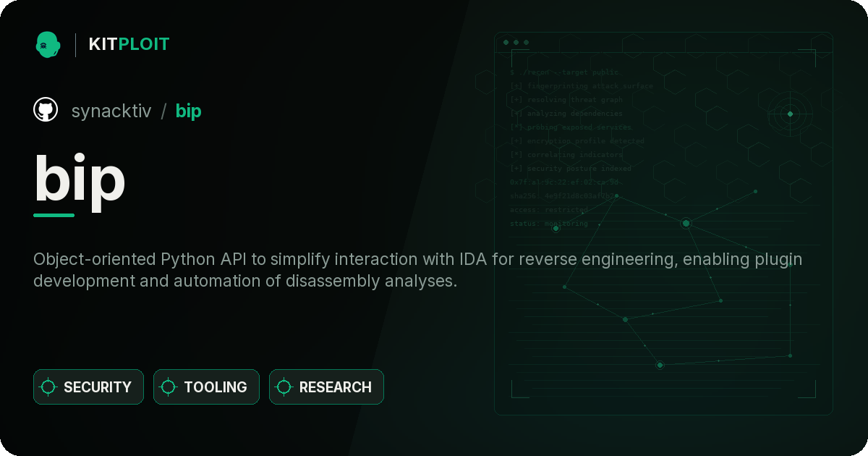Click the 'resolving threat graph' terminal line
868x456 pixels.
coord(566,100)
